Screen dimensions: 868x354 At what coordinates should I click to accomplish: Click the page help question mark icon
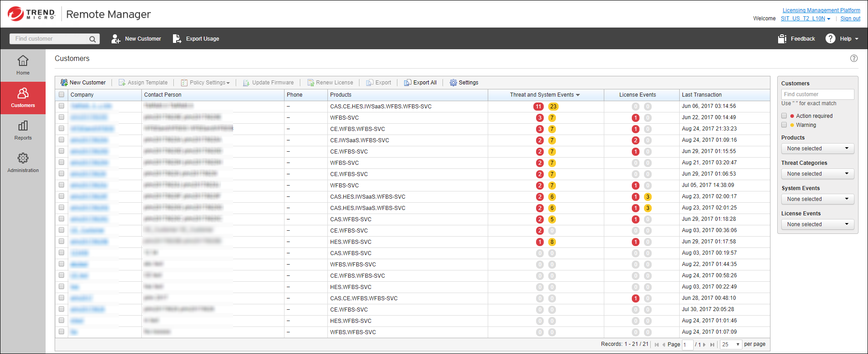click(854, 58)
